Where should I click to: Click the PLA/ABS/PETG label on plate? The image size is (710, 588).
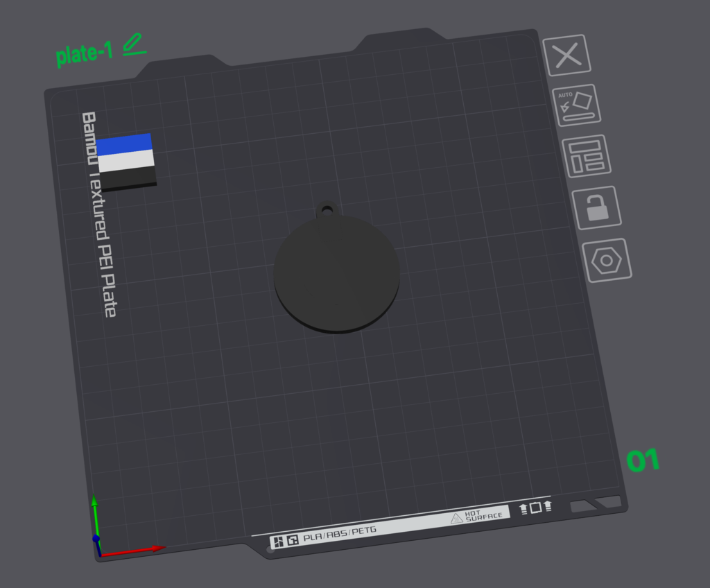click(x=340, y=531)
